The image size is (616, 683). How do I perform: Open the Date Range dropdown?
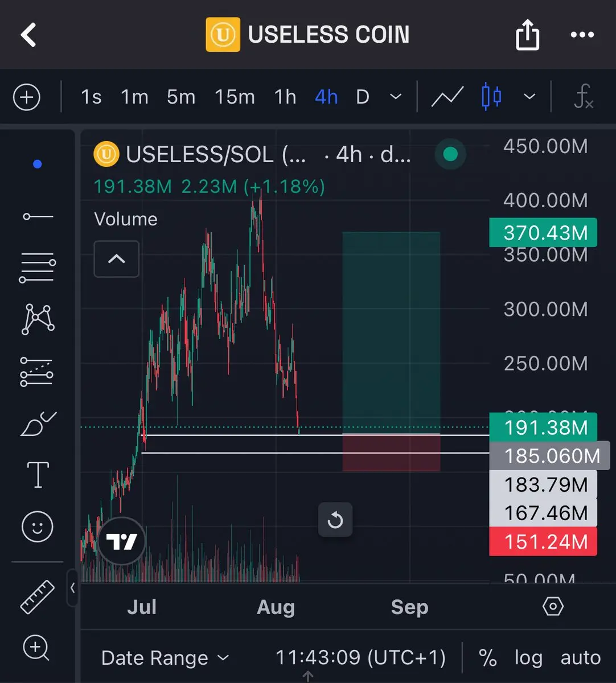(x=165, y=658)
